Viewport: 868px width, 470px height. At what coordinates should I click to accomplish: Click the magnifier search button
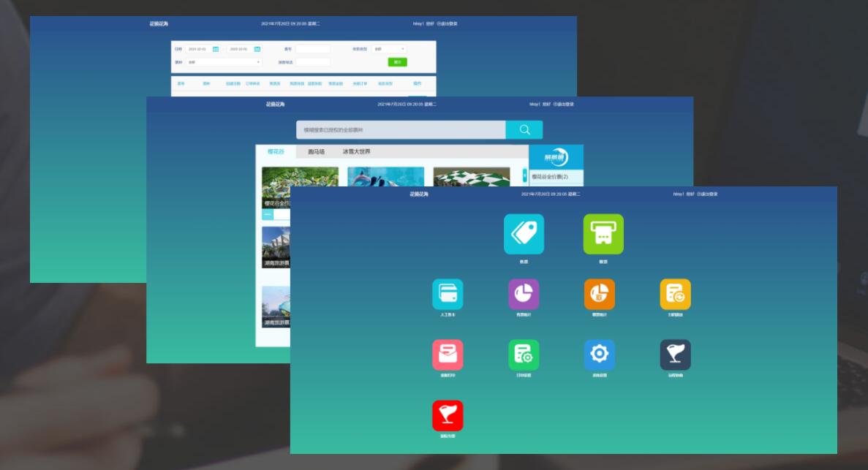524,130
